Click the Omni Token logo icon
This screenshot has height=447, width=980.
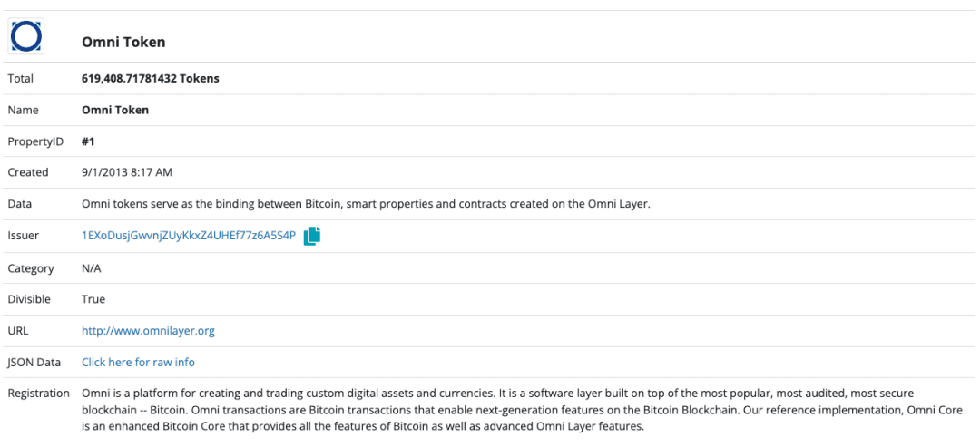point(26,35)
